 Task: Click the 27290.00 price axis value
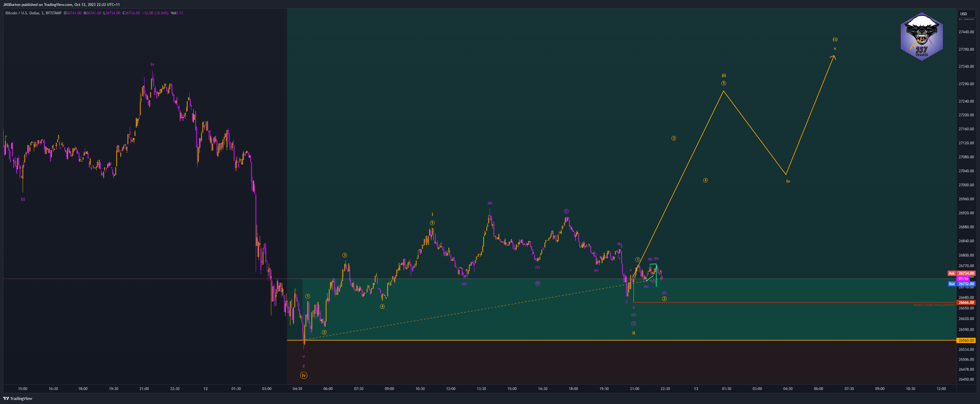[x=966, y=84]
